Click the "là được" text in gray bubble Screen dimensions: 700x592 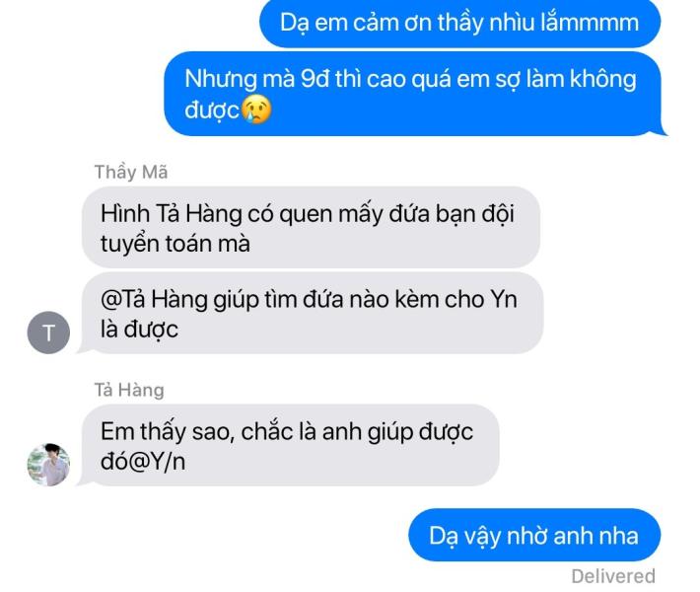point(139,330)
